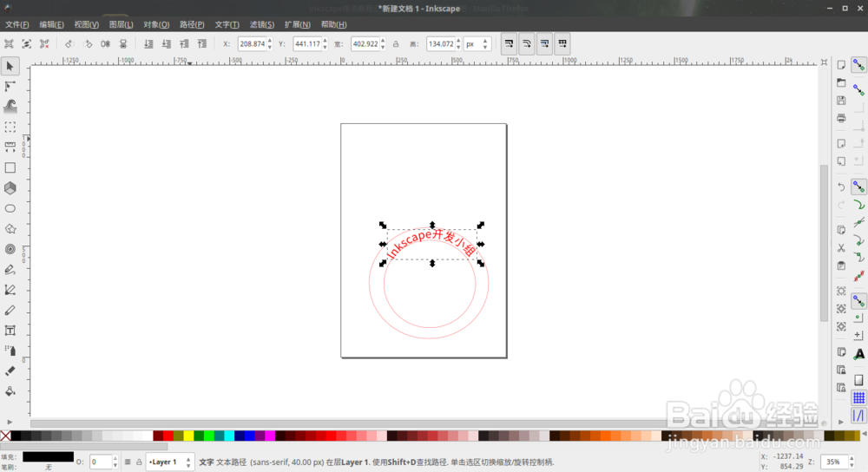
Task: Open the 路径(P) menu
Action: [192, 24]
